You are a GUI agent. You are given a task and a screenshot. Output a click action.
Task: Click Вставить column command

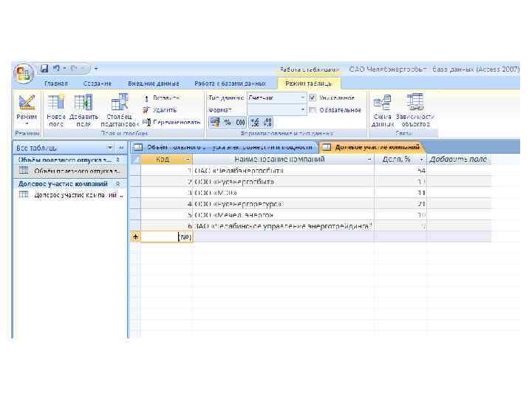(x=162, y=98)
